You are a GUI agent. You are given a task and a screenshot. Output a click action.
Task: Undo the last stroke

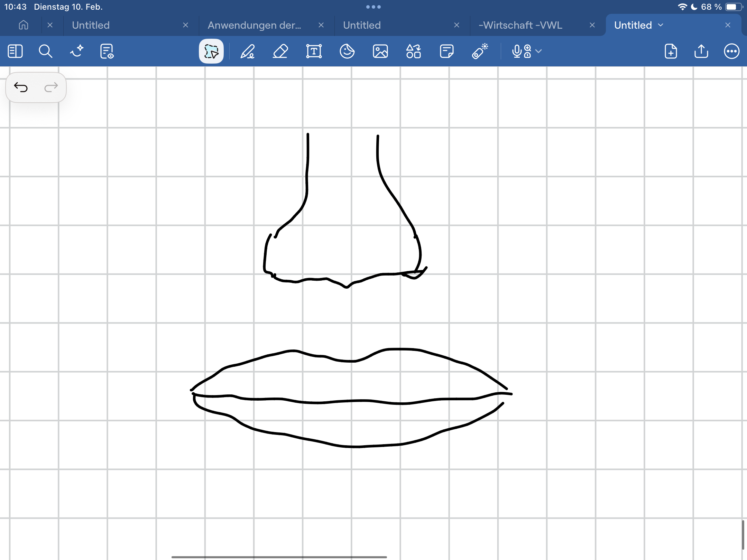pos(21,87)
